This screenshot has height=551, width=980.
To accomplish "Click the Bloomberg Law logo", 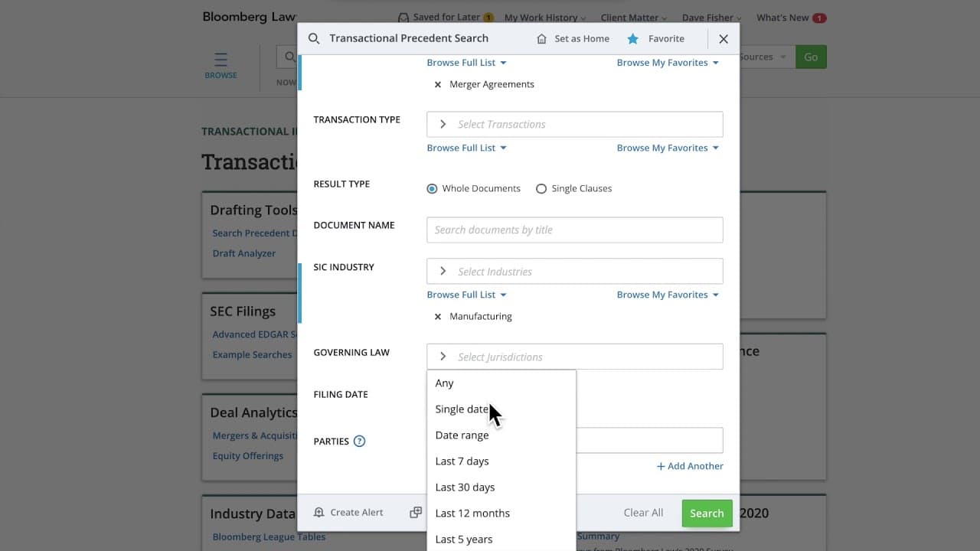I will tap(249, 17).
